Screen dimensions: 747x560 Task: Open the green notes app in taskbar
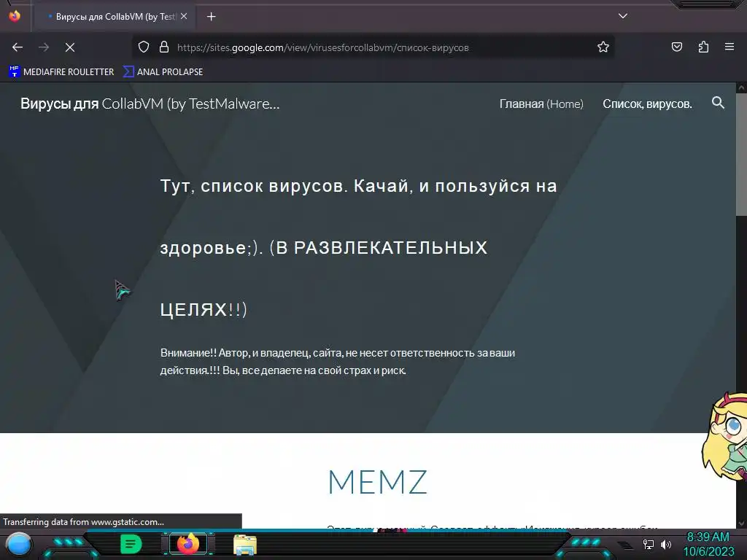(x=131, y=544)
